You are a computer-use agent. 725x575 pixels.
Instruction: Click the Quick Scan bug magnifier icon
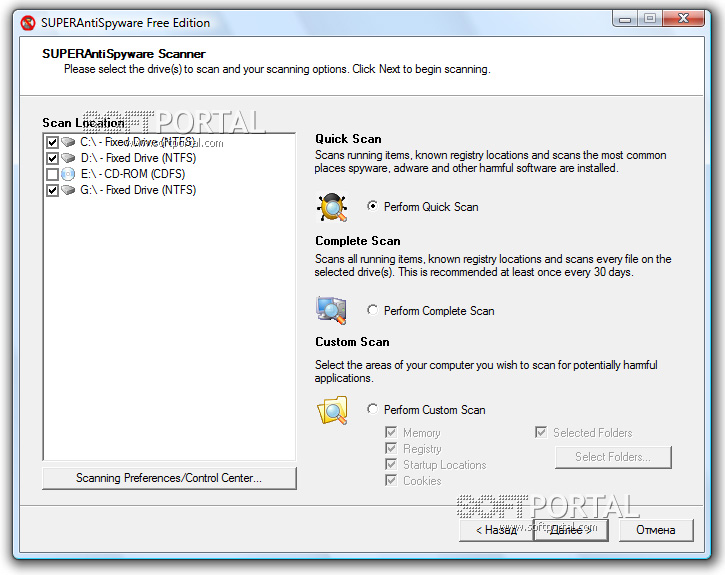pyautogui.click(x=332, y=207)
